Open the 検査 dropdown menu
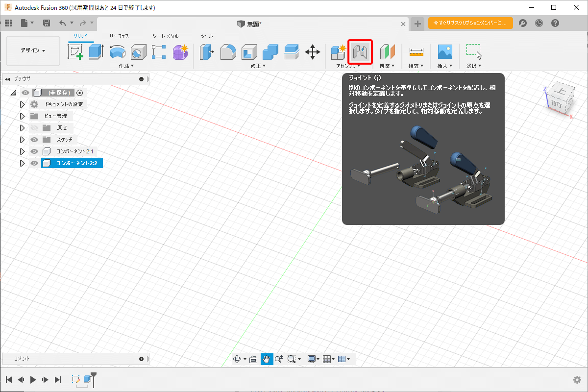 tap(416, 66)
